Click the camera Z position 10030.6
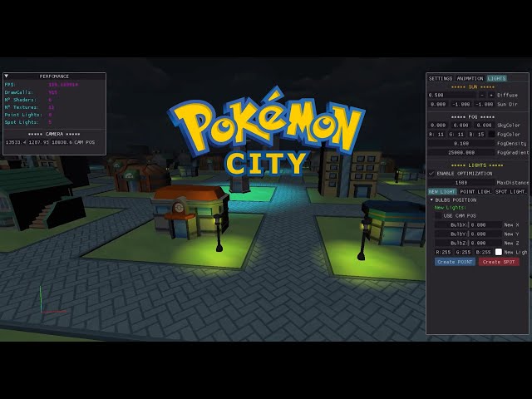 (62, 142)
